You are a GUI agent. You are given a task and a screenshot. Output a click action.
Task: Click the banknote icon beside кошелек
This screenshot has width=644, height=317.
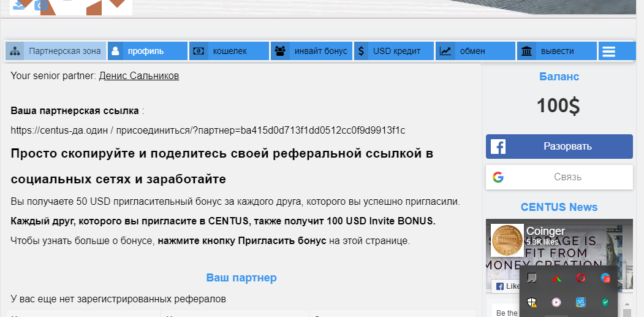click(199, 51)
